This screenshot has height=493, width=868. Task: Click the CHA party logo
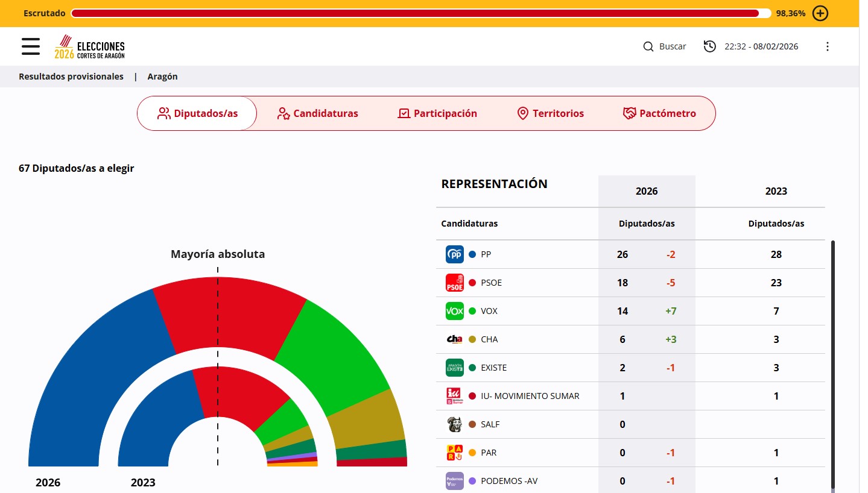454,339
